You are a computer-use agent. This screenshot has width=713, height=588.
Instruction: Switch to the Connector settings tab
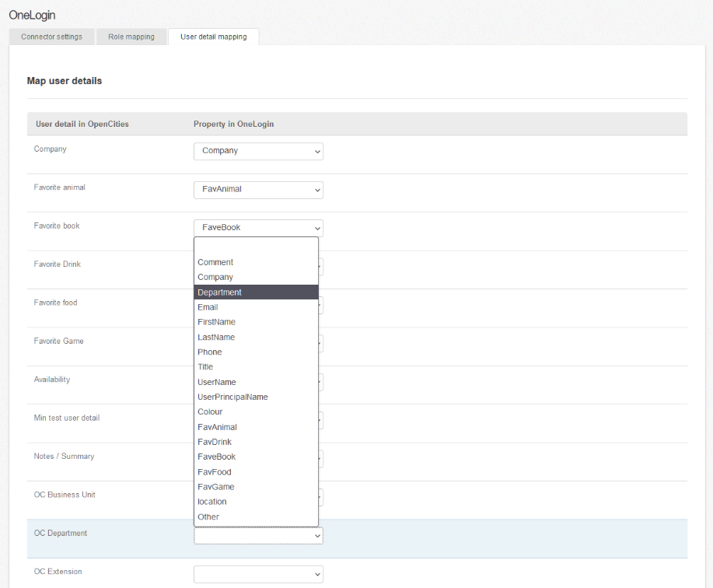tap(51, 36)
